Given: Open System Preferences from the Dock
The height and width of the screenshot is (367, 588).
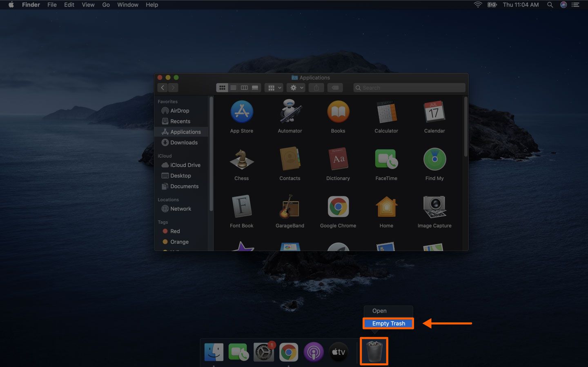Looking at the screenshot, I should point(264,352).
